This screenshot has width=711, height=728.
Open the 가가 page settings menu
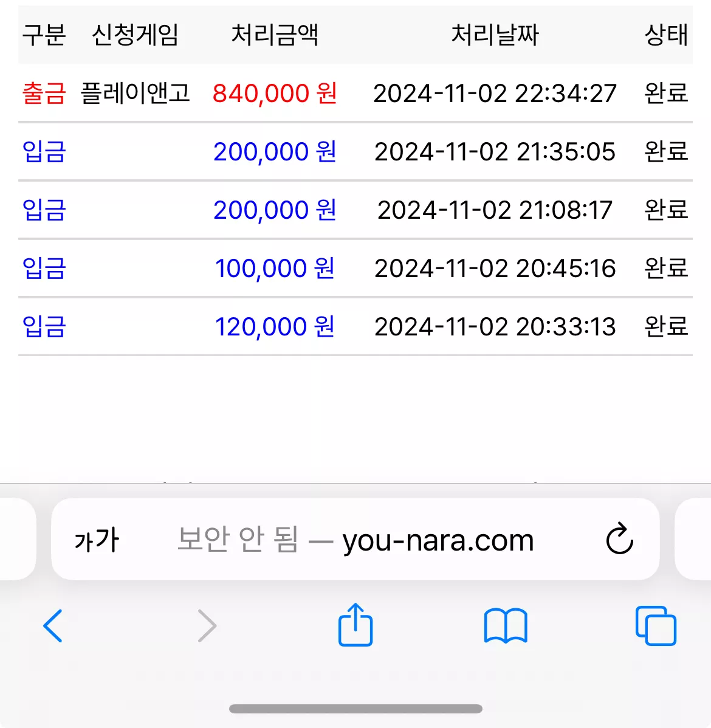[97, 540]
